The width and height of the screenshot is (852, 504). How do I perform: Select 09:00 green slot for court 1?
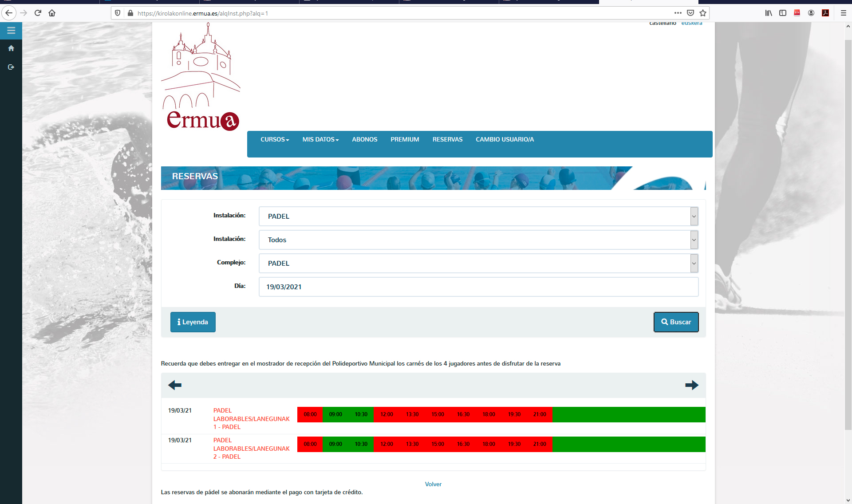pyautogui.click(x=335, y=414)
